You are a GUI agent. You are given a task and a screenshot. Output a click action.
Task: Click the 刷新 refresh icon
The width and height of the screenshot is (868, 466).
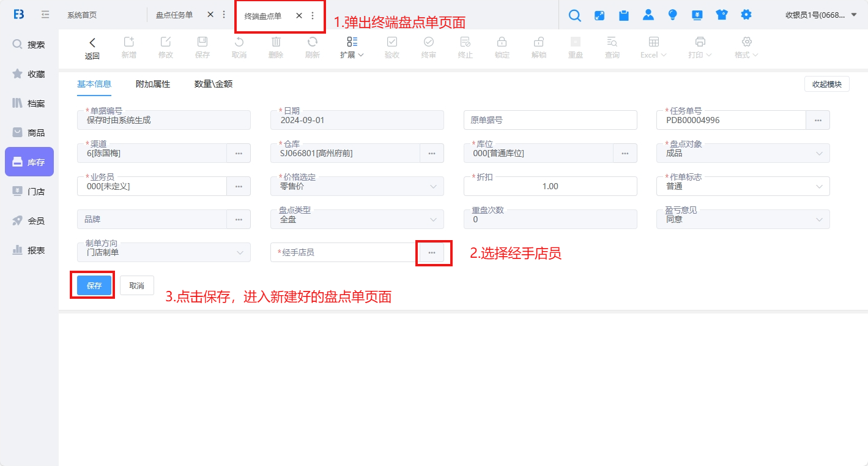point(313,42)
